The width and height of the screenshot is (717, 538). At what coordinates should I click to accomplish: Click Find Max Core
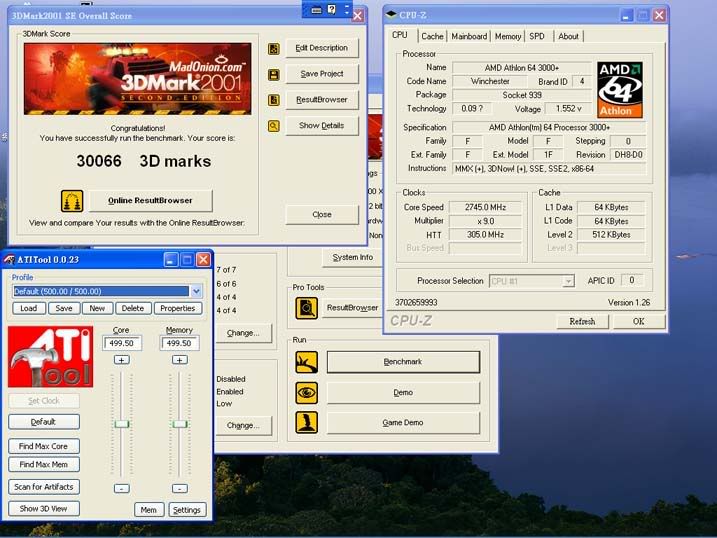point(44,446)
